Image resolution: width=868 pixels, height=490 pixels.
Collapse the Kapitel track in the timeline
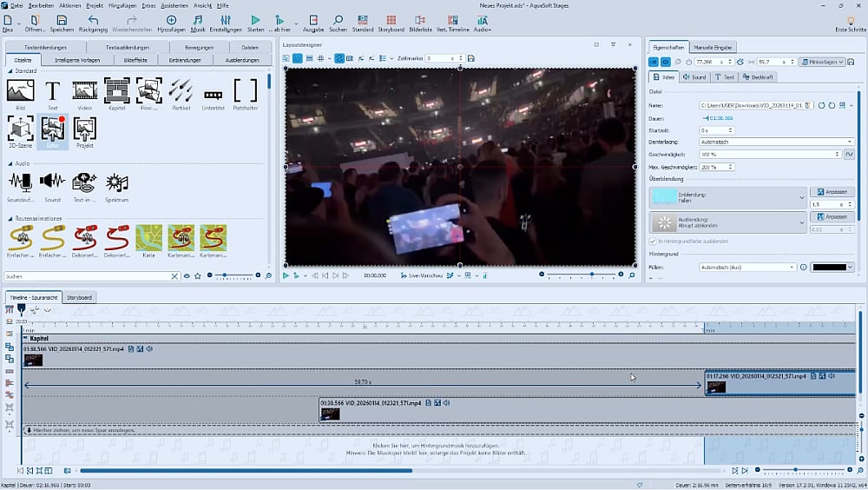[x=25, y=338]
